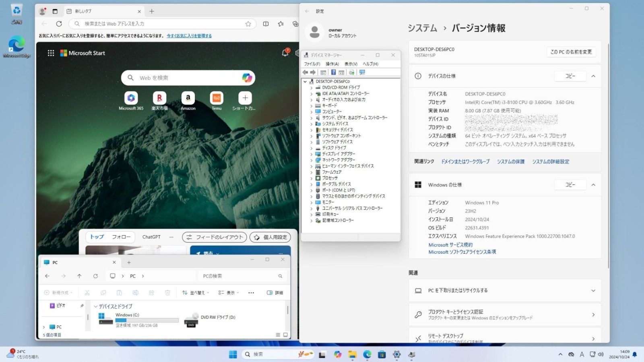The width and height of the screenshot is (644, 362).
Task: Open the Microsoft Start apps grid icon
Action: pyautogui.click(x=51, y=53)
